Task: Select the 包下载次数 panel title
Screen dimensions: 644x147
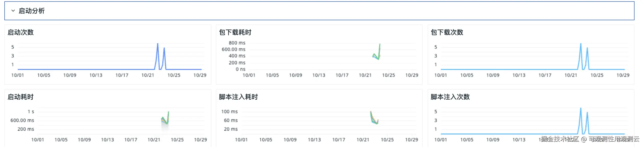Action: [447, 32]
